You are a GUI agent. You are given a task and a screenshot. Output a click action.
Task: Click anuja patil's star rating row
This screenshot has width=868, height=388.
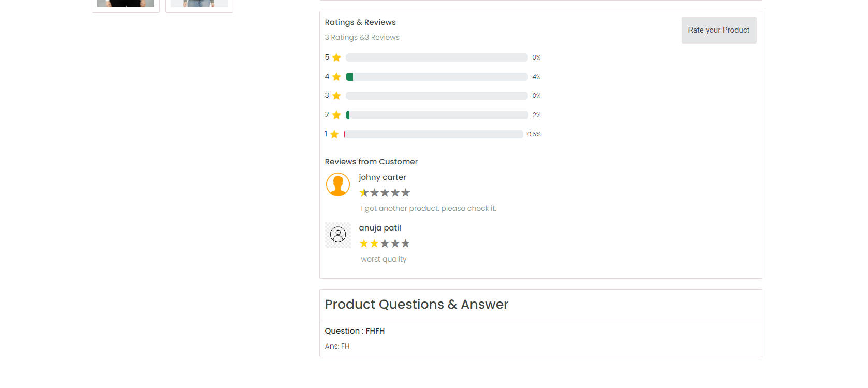pyautogui.click(x=385, y=243)
